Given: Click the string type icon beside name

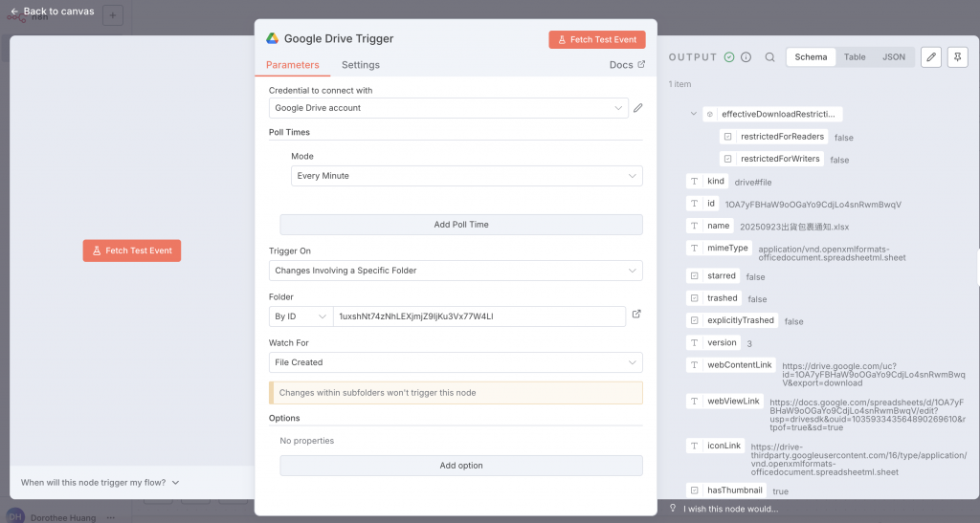Looking at the screenshot, I should click(695, 226).
